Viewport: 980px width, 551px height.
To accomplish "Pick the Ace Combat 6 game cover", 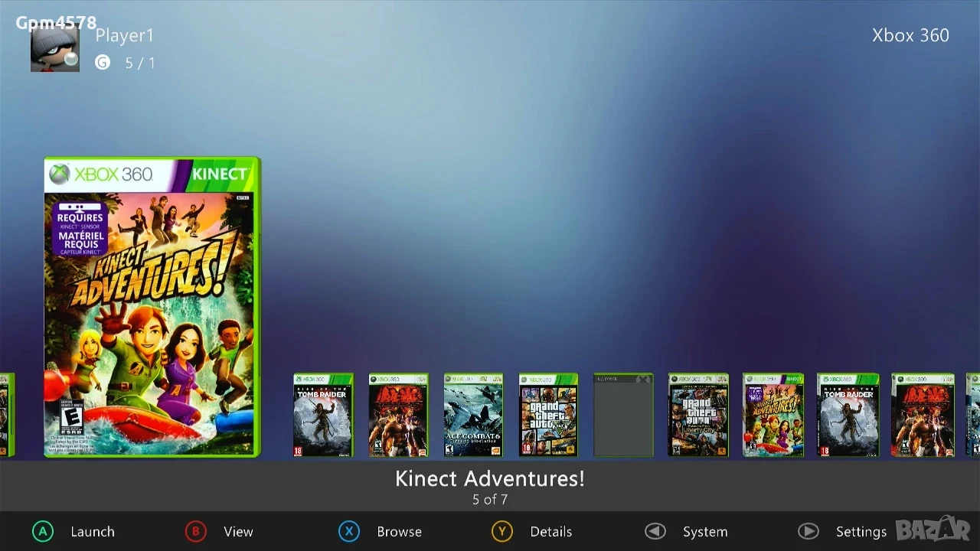I will click(473, 416).
